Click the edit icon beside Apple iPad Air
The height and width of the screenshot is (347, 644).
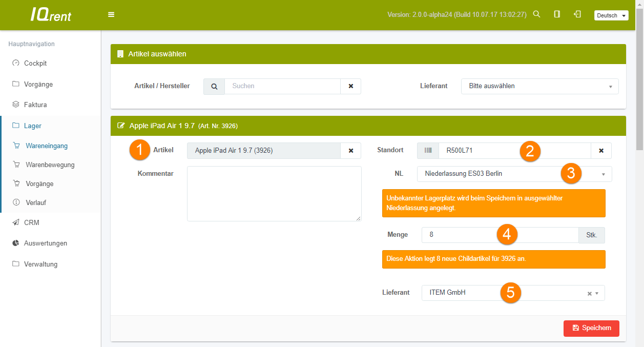click(121, 125)
